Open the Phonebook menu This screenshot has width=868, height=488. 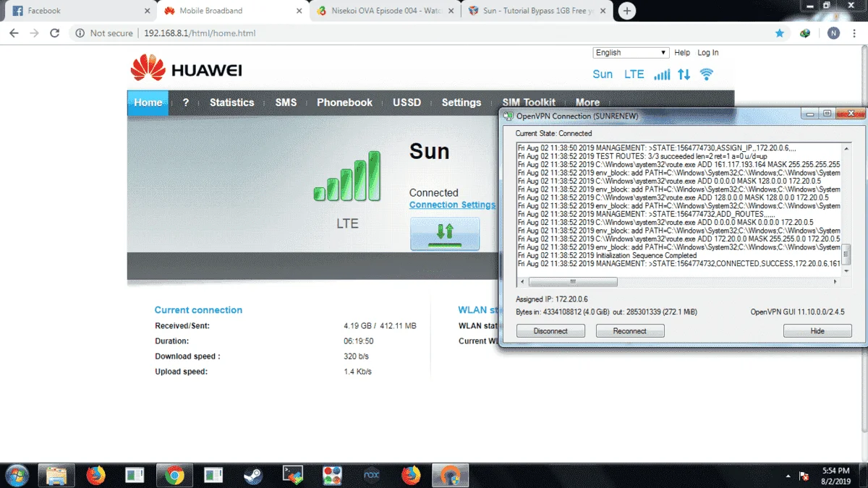(344, 103)
